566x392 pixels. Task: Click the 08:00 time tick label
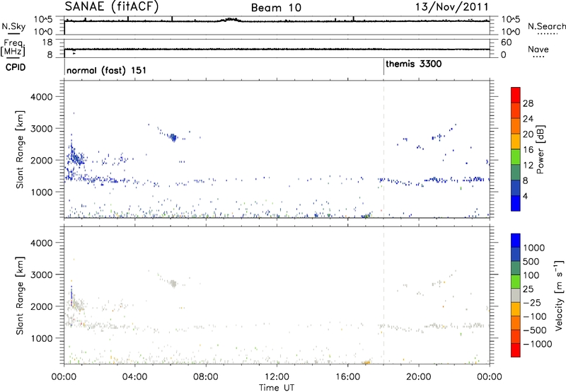206,377
